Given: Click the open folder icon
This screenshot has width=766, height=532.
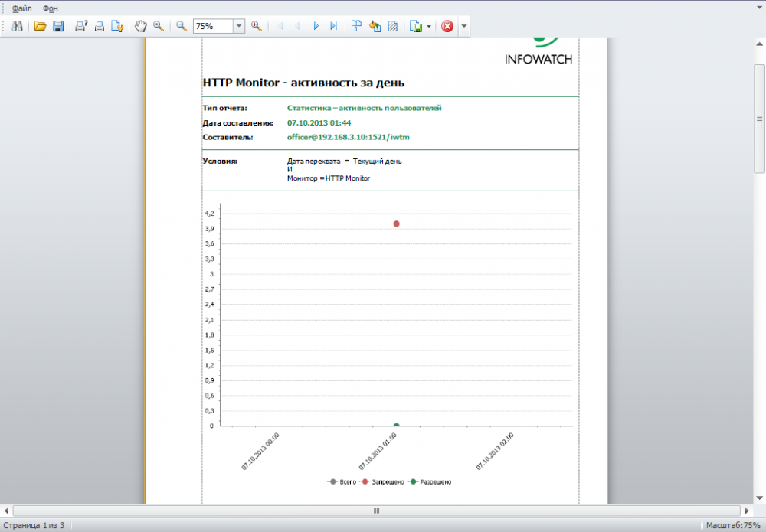Looking at the screenshot, I should click(40, 26).
